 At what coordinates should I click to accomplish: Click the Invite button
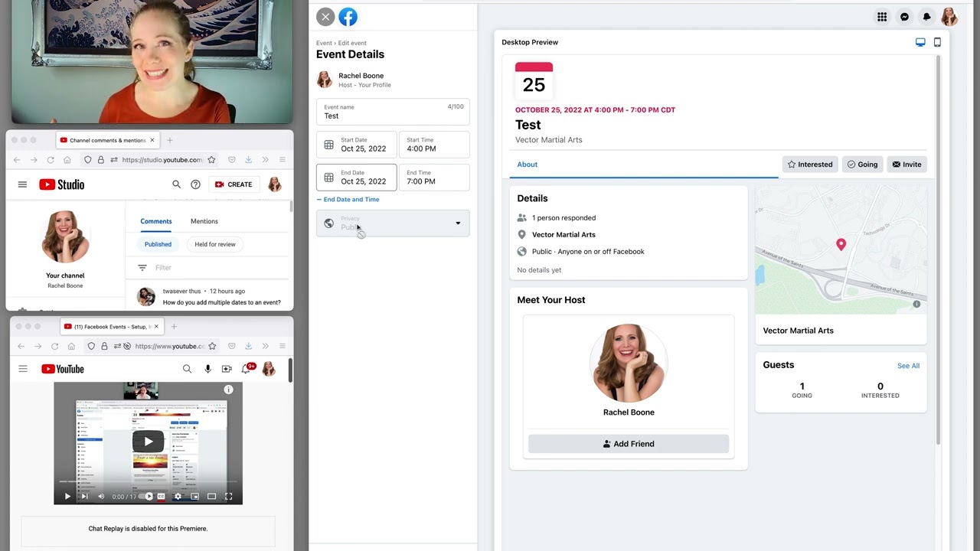pos(906,165)
